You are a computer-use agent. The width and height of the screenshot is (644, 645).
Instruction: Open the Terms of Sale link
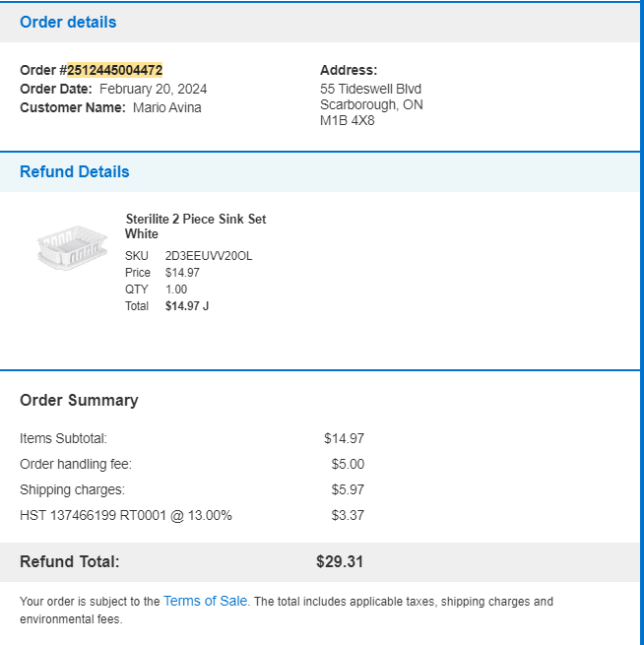pyautogui.click(x=205, y=601)
